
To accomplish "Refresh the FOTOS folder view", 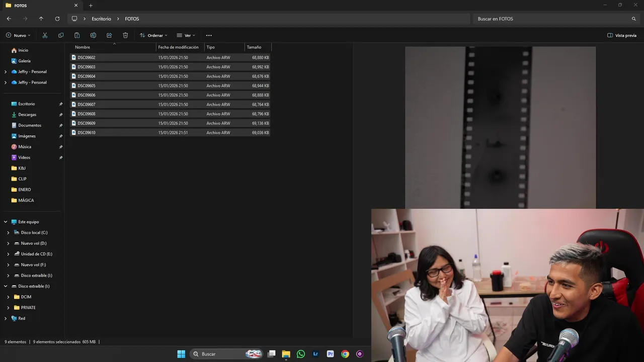I will pyautogui.click(x=57, y=19).
